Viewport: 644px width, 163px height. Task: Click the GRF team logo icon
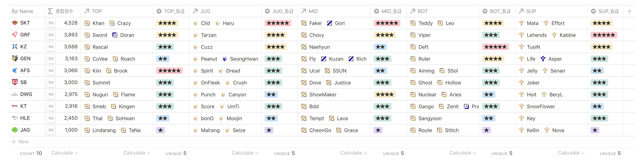15,35
